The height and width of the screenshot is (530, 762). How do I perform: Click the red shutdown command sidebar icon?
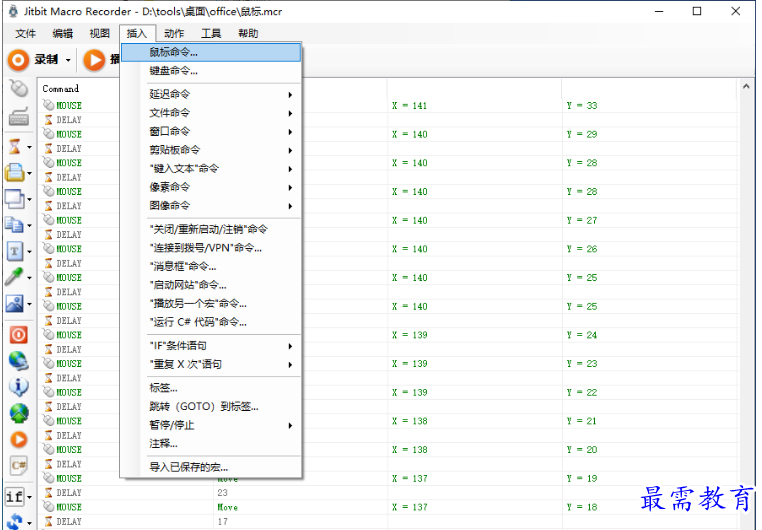pyautogui.click(x=18, y=335)
